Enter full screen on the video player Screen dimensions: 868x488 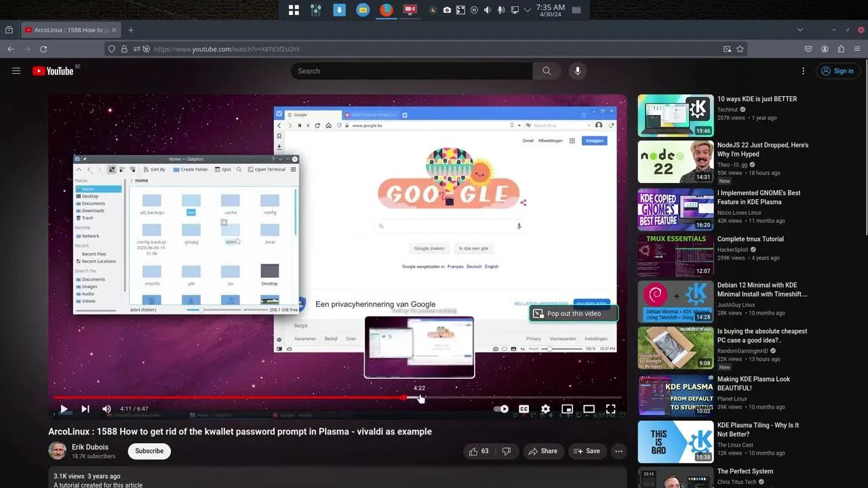610,409
